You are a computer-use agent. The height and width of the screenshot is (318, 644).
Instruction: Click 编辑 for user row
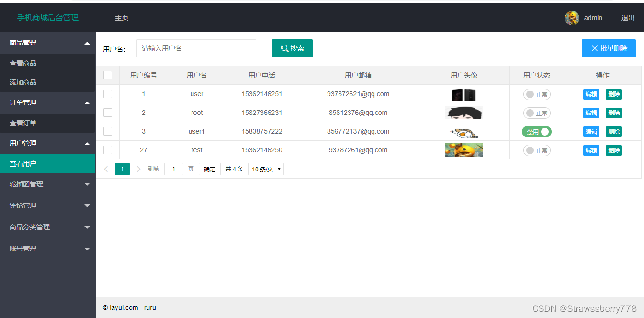click(591, 94)
